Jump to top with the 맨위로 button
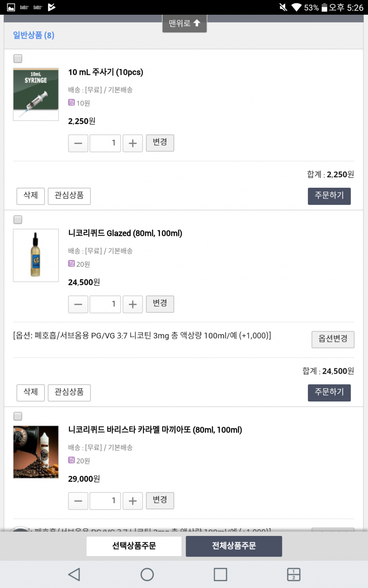Screen dimensions: 368x588 click(184, 24)
